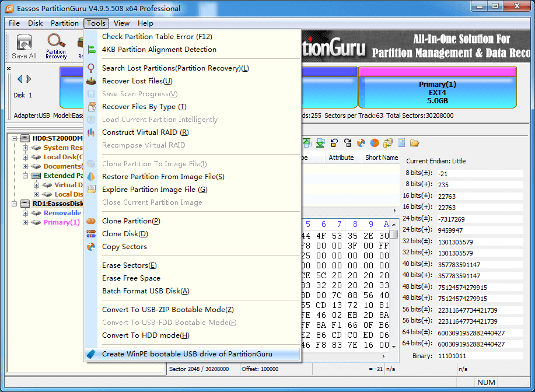The height and width of the screenshot is (392, 535).
Task: Expand the Documents partition tree node
Action: tap(25, 166)
